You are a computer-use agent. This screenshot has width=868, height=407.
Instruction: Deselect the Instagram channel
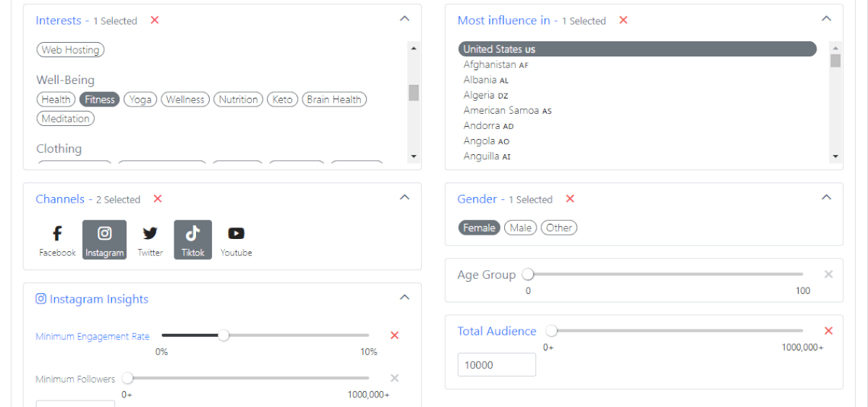[104, 240]
